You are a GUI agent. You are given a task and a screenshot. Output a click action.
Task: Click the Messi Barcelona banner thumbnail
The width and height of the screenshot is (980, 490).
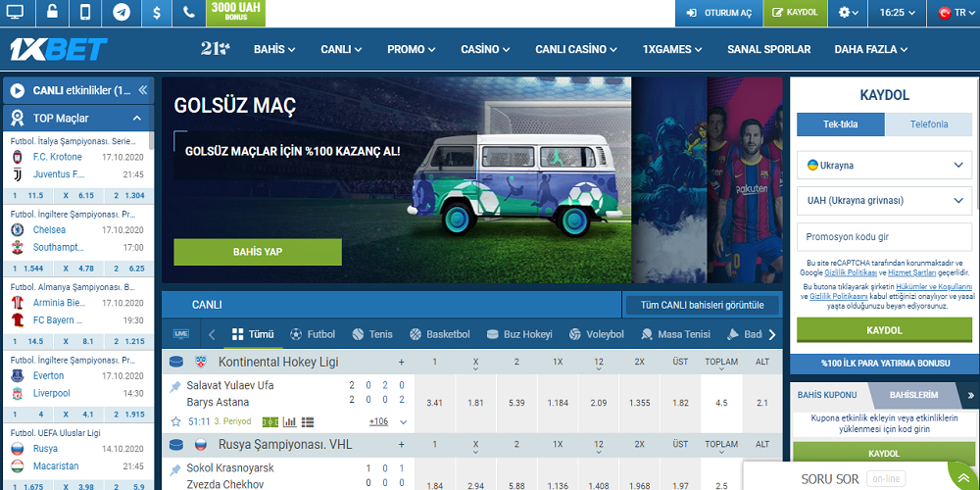click(x=745, y=180)
